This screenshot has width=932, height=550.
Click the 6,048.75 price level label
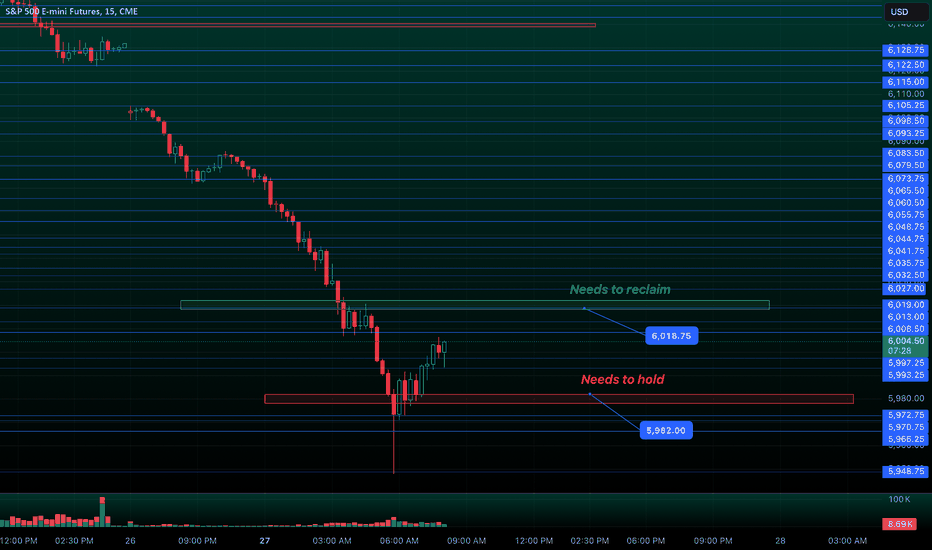tap(906, 227)
